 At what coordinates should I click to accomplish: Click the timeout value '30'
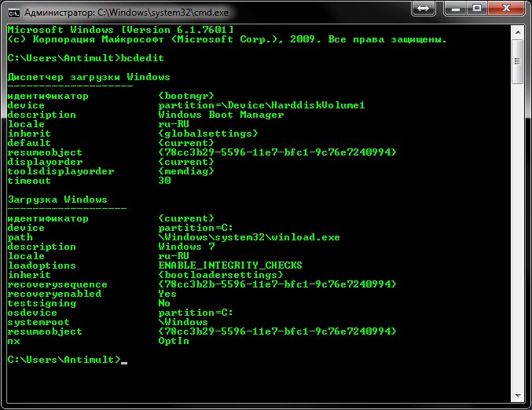164,181
